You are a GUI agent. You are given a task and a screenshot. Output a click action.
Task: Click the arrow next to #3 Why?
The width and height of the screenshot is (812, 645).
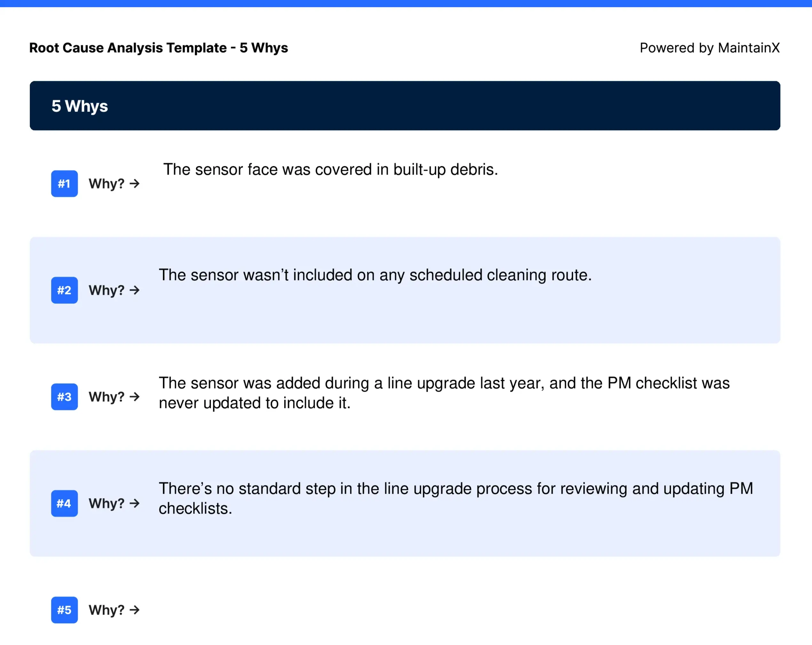pyautogui.click(x=134, y=397)
